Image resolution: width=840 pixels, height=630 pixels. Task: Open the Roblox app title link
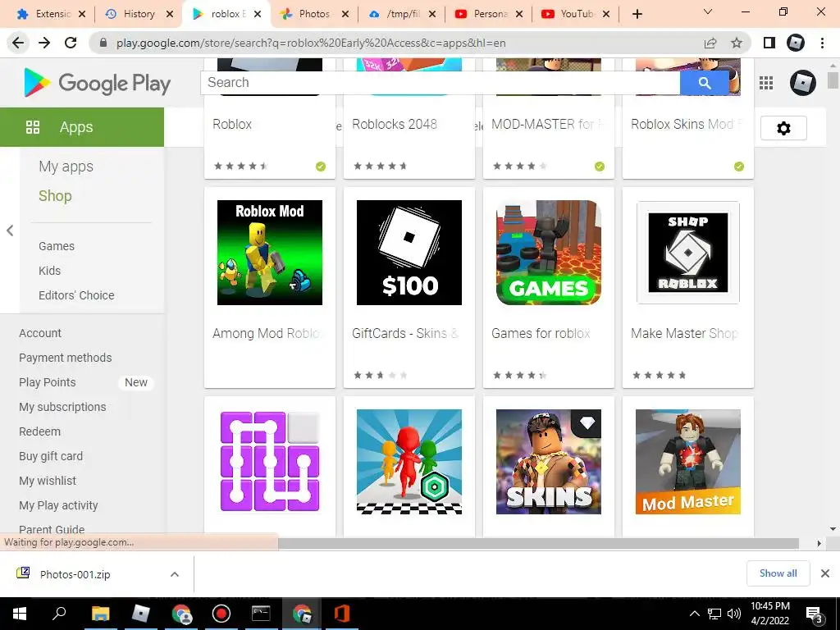(x=232, y=125)
